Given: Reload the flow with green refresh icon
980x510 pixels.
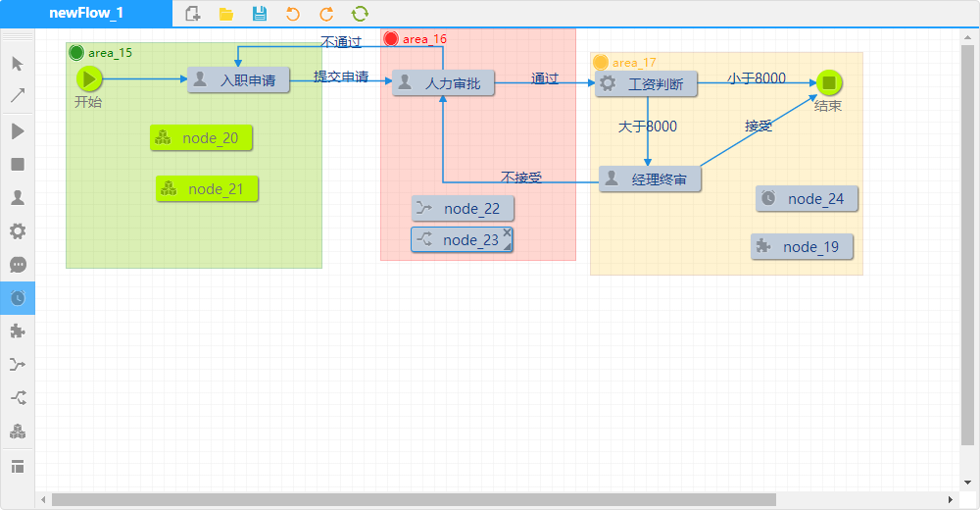Looking at the screenshot, I should pyautogui.click(x=360, y=14).
